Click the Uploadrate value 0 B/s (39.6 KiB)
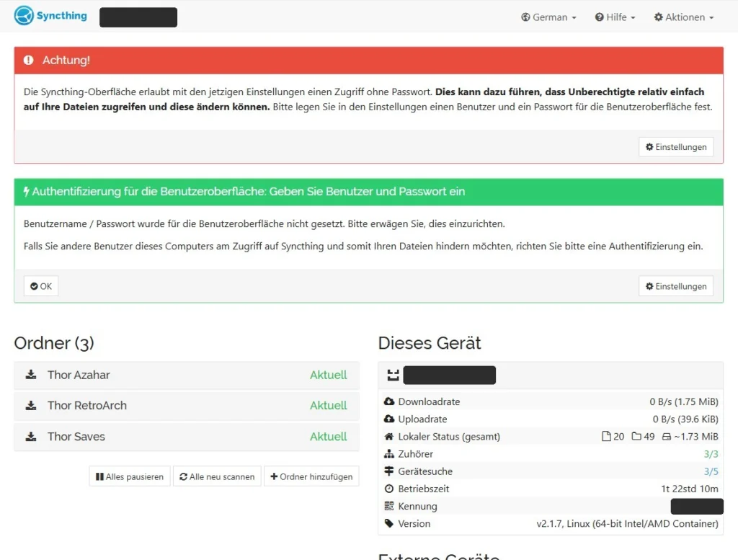Screen dimensions: 738x560 [x=685, y=419]
